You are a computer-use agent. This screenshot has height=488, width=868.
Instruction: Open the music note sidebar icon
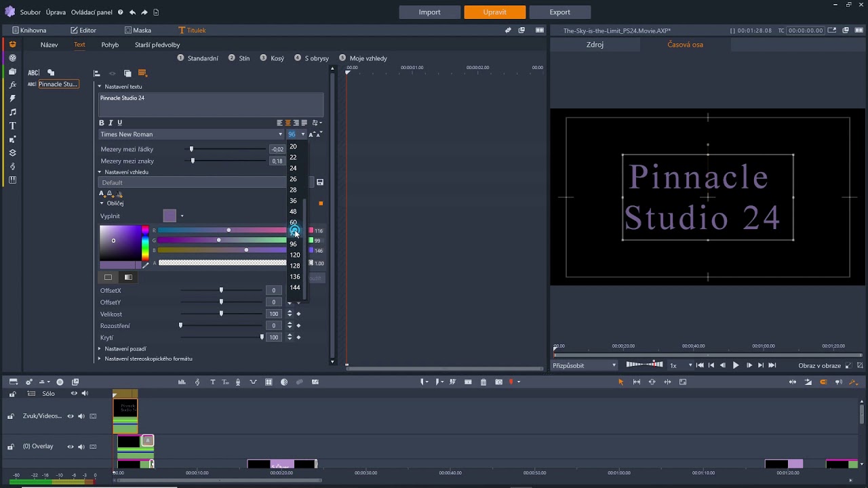pyautogui.click(x=12, y=112)
